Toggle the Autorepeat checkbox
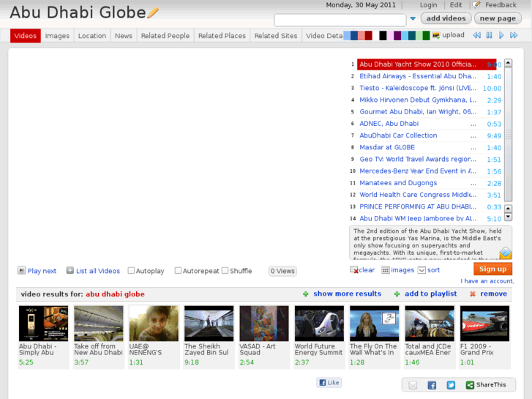 [178, 271]
